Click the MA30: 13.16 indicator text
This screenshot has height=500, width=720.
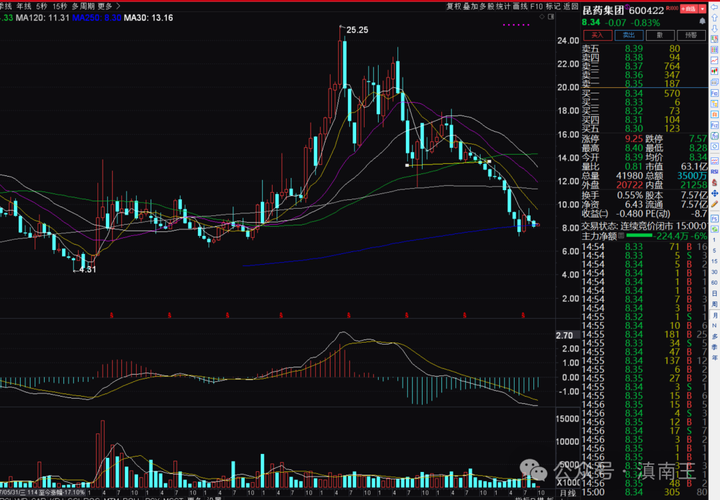pos(148,18)
